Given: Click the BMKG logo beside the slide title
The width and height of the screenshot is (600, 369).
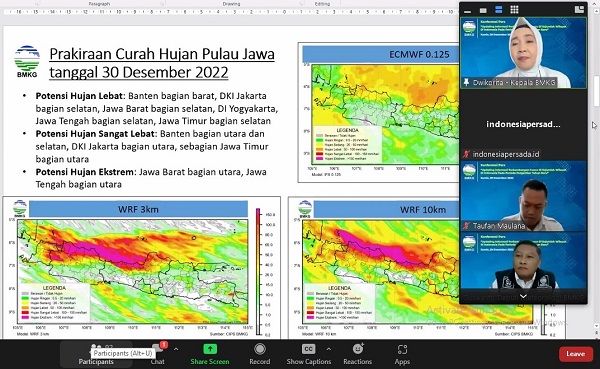Looking at the screenshot, I should (x=27, y=61).
